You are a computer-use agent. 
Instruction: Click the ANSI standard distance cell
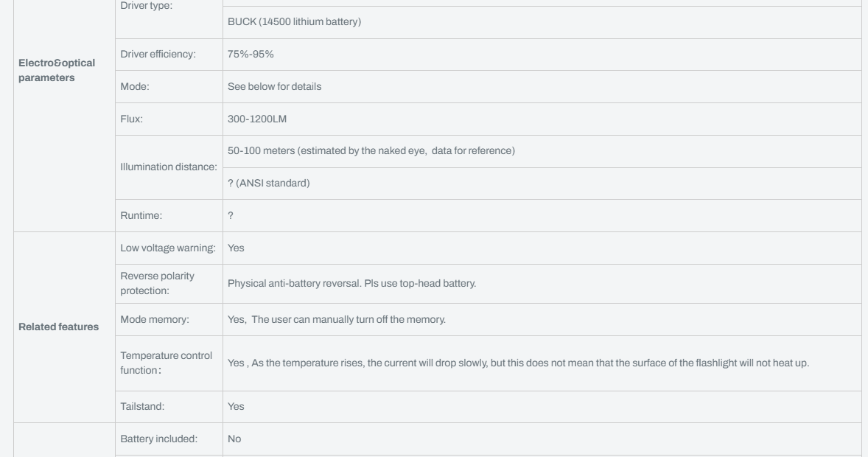click(x=268, y=184)
